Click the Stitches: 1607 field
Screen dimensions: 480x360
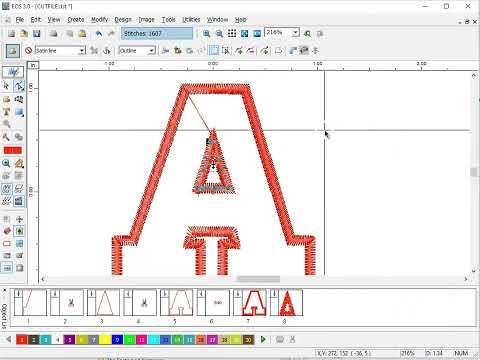pyautogui.click(x=157, y=33)
